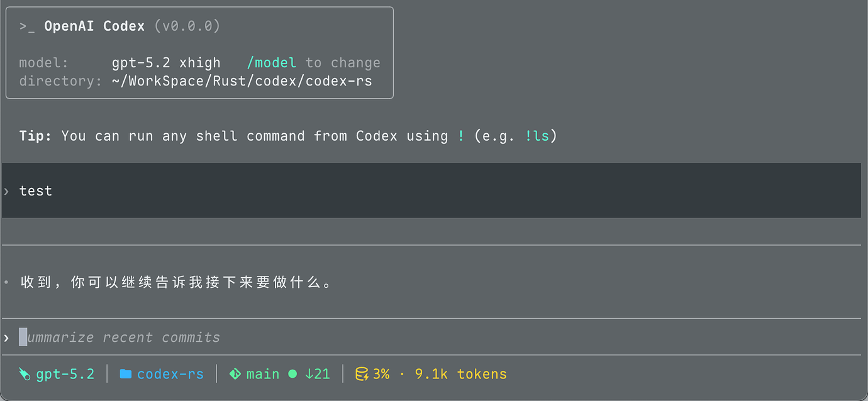Click the 'OpenAI Codex' title
868x401 pixels.
(x=94, y=26)
